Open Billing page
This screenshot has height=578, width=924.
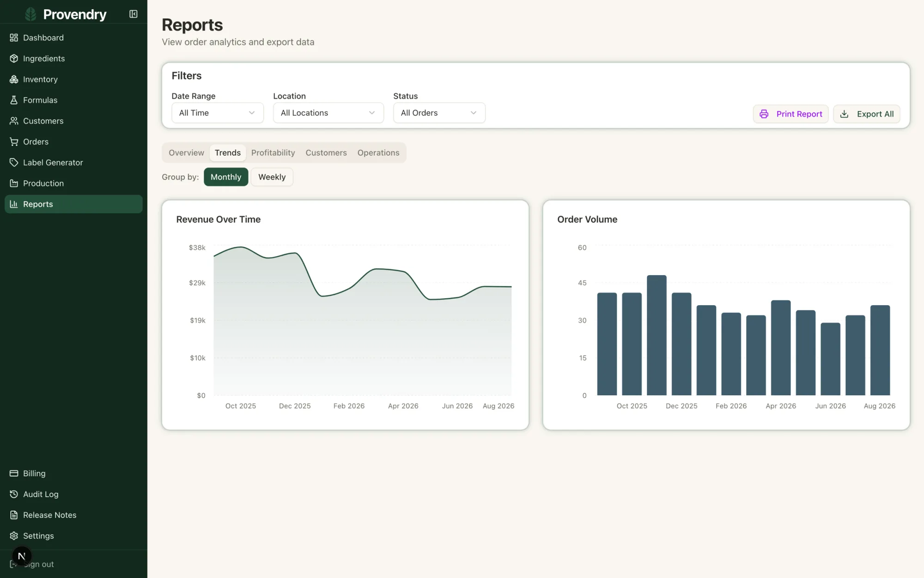[x=73, y=473]
